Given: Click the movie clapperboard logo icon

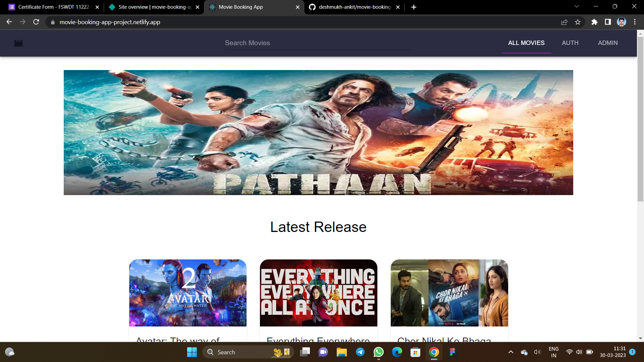Looking at the screenshot, I should pyautogui.click(x=18, y=43).
